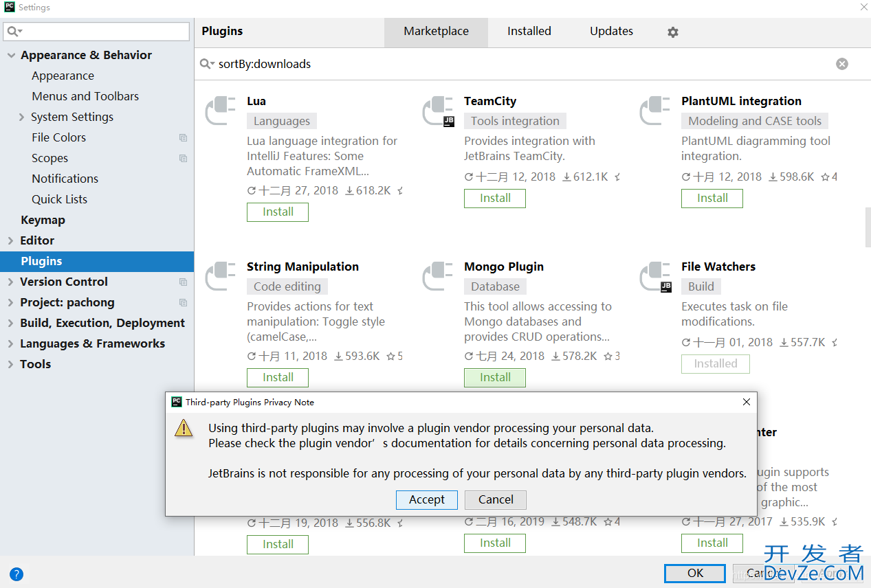
Task: Click the Mongo Plugin icon
Action: (x=438, y=277)
